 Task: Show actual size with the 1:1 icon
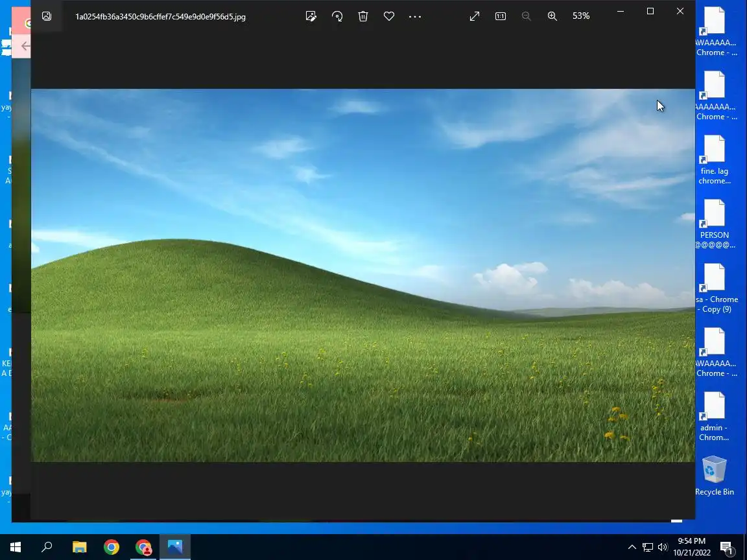(500, 16)
